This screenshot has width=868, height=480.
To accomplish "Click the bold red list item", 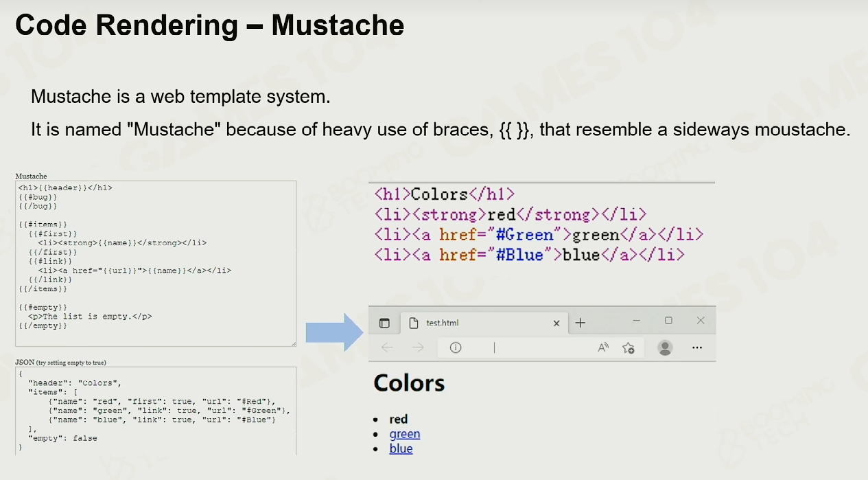I will pos(398,419).
